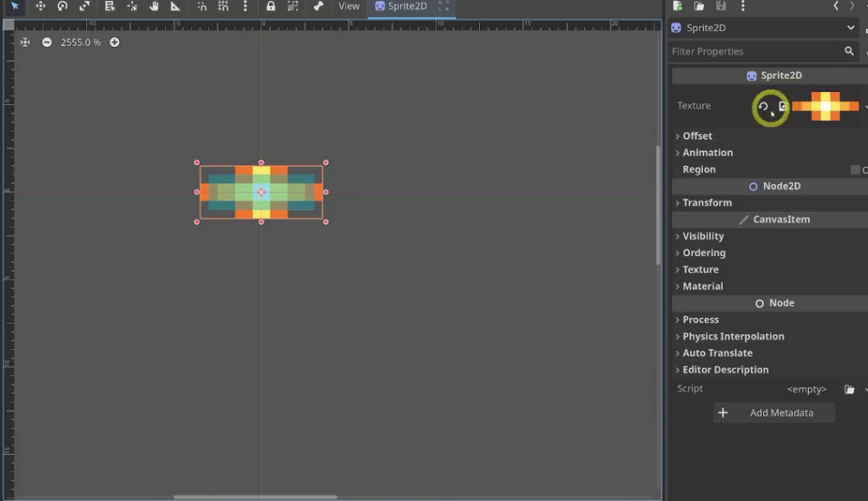Open Inspector extra options three dots
Viewport: 868px width, 501px height.
(x=743, y=6)
